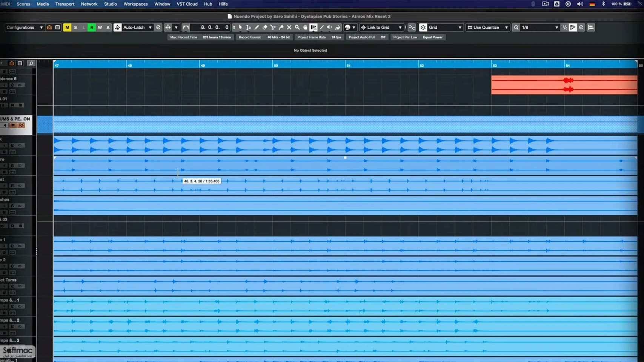Open the Link to Grid dropdown
This screenshot has width=644, height=362.
[x=381, y=28]
